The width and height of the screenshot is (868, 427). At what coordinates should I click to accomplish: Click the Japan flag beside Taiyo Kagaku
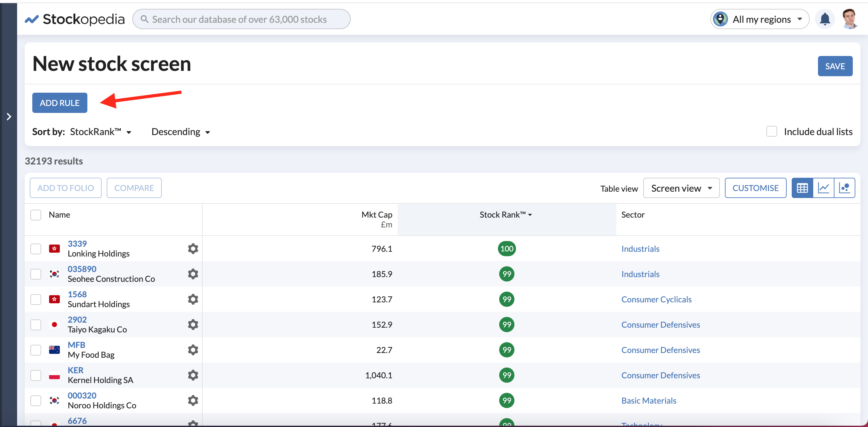pyautogui.click(x=54, y=324)
